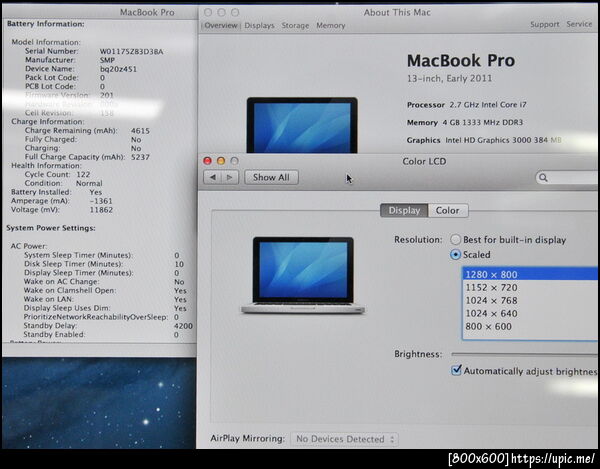Open the AirPlay Mirroring dropdown

tap(344, 439)
